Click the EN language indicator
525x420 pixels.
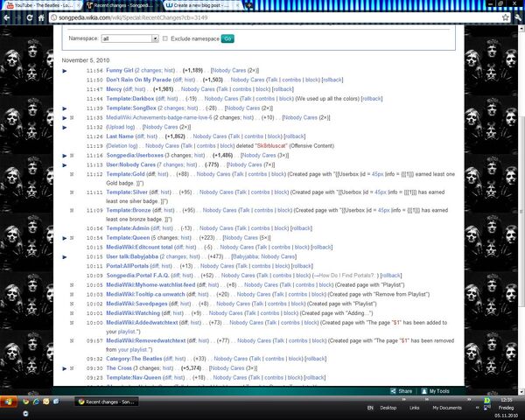[x=370, y=408]
